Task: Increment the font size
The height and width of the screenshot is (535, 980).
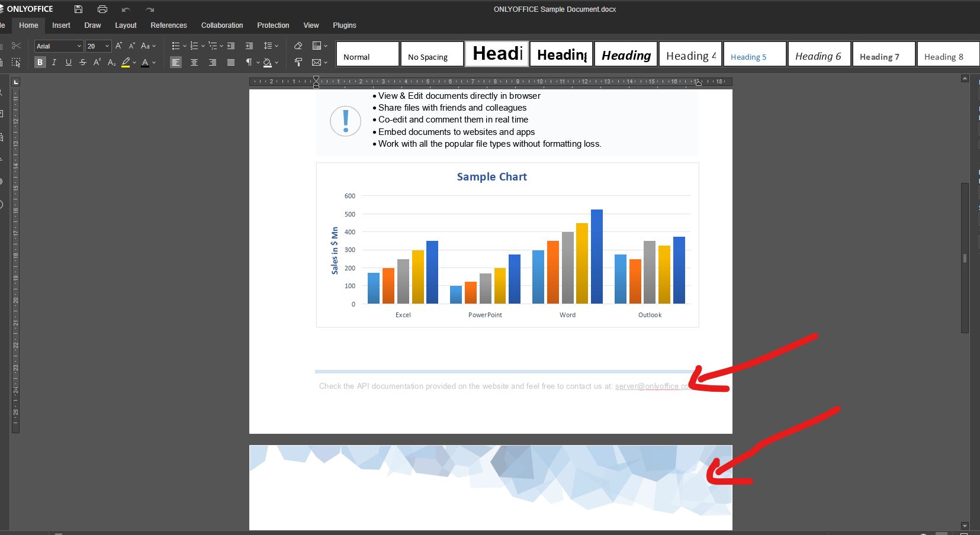Action: 118,46
